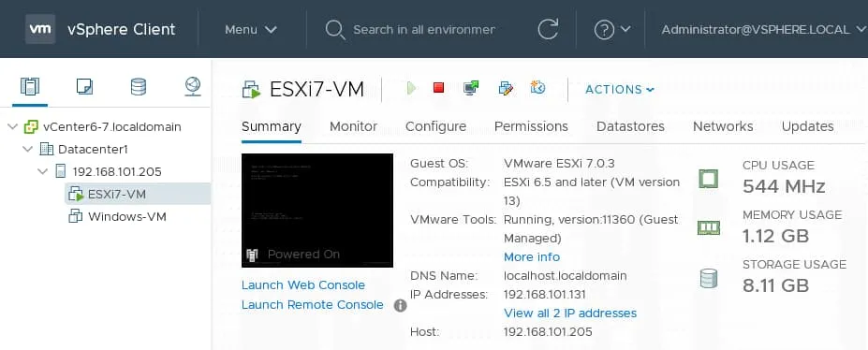Launch console using monitor toolbar icon
The height and width of the screenshot is (350, 868).
click(x=471, y=88)
